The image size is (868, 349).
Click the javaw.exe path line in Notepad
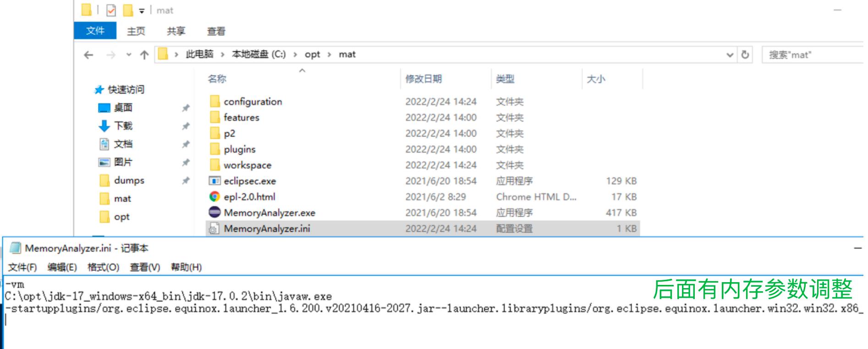[x=168, y=296]
